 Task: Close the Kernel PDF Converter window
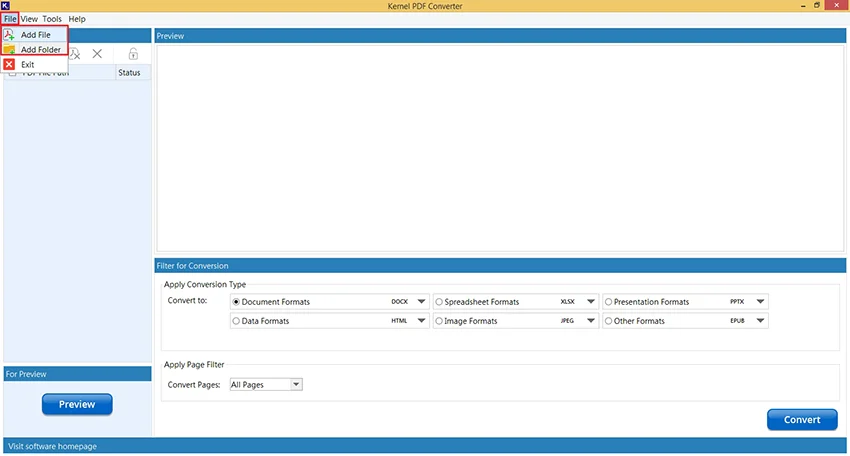(x=836, y=5)
